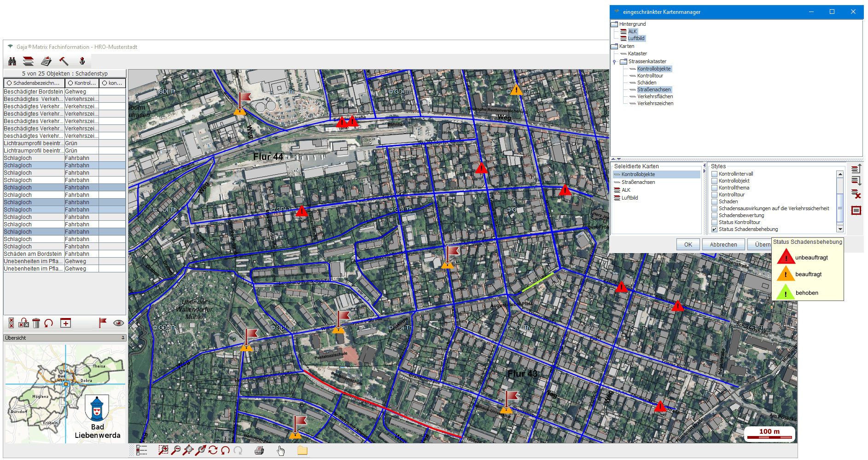The height and width of the screenshot is (460, 868).
Task: Uncheck the Status Schadensbehebung style
Action: click(x=714, y=229)
